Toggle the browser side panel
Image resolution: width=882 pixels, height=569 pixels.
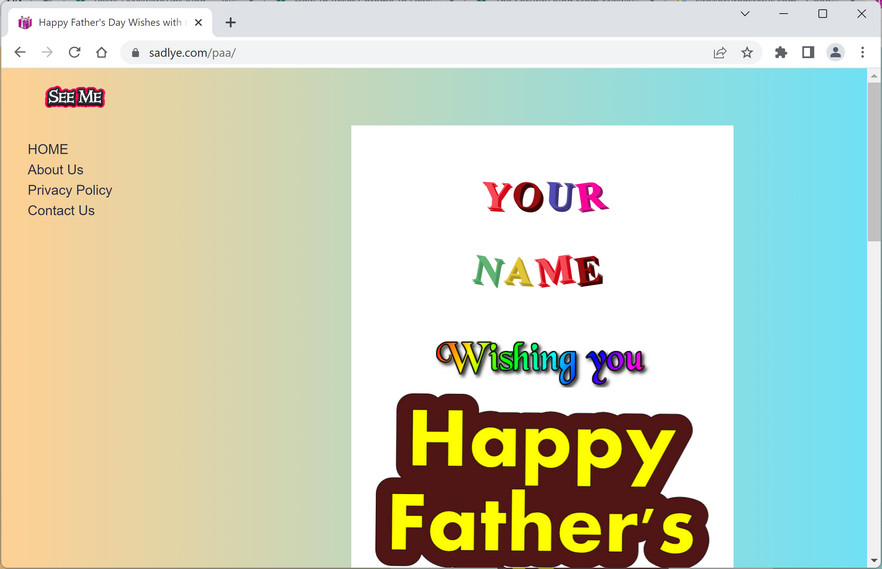tap(808, 52)
